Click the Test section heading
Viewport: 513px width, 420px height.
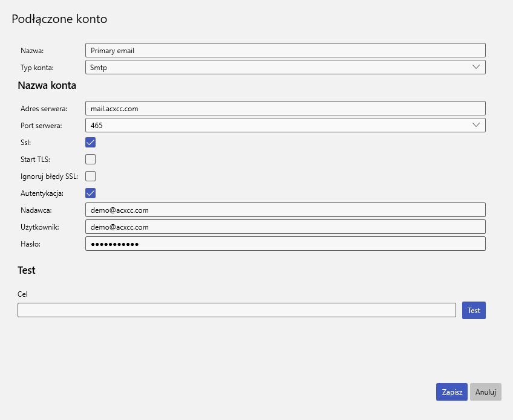pyautogui.click(x=27, y=270)
